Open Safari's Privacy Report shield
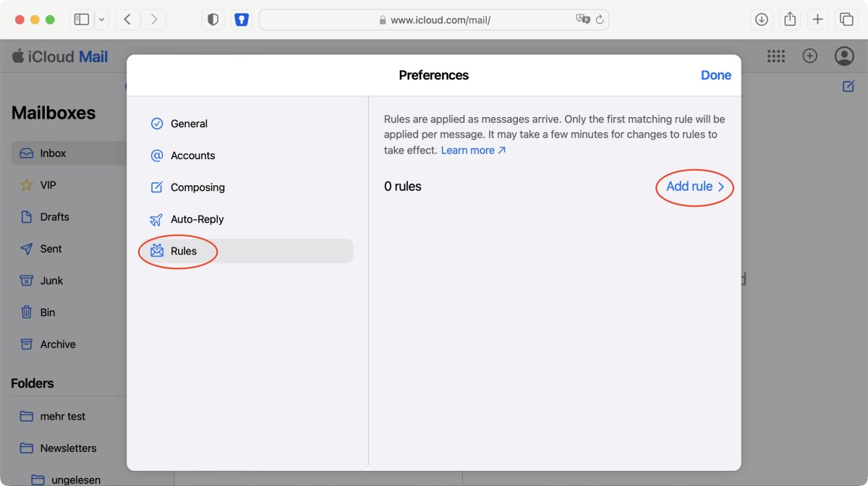This screenshot has width=868, height=486. [213, 20]
